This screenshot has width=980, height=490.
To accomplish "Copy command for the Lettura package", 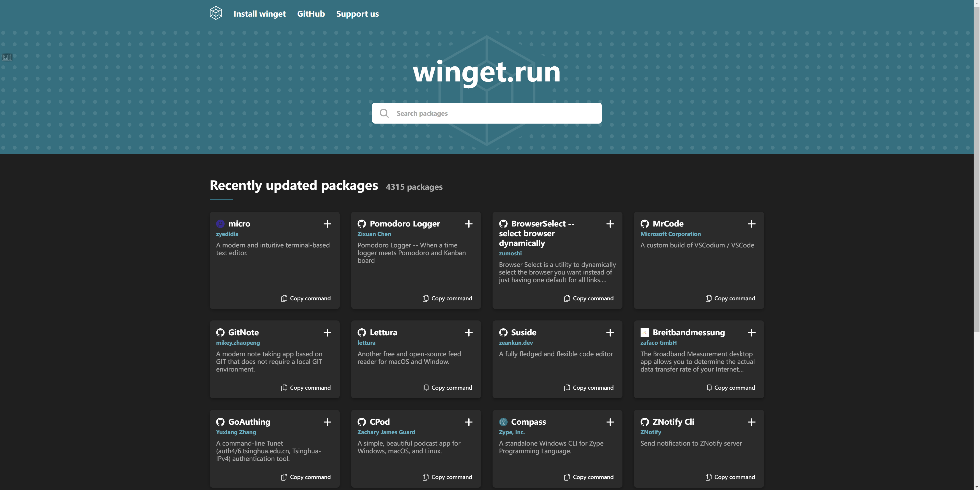I will pyautogui.click(x=447, y=388).
